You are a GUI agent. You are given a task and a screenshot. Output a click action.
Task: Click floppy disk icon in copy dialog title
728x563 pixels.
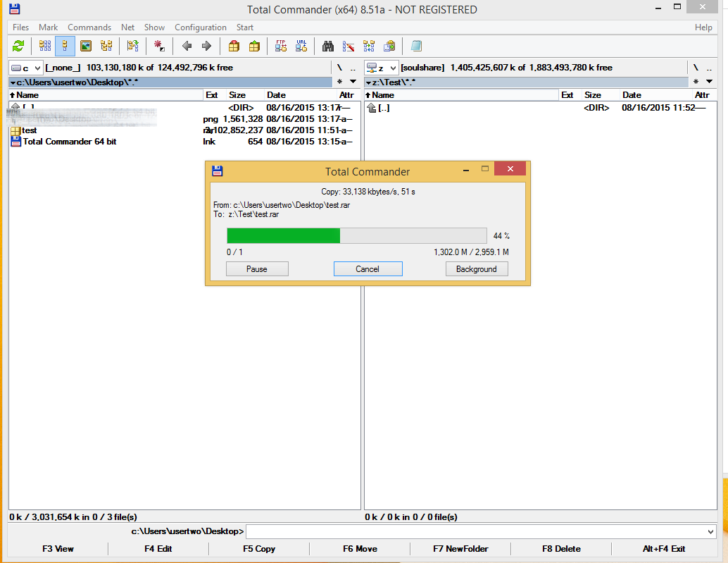coord(218,171)
